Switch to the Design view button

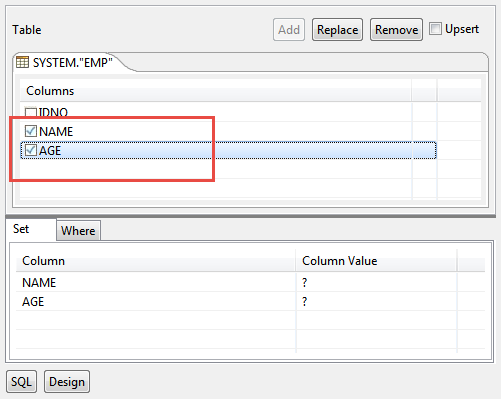pyautogui.click(x=67, y=381)
